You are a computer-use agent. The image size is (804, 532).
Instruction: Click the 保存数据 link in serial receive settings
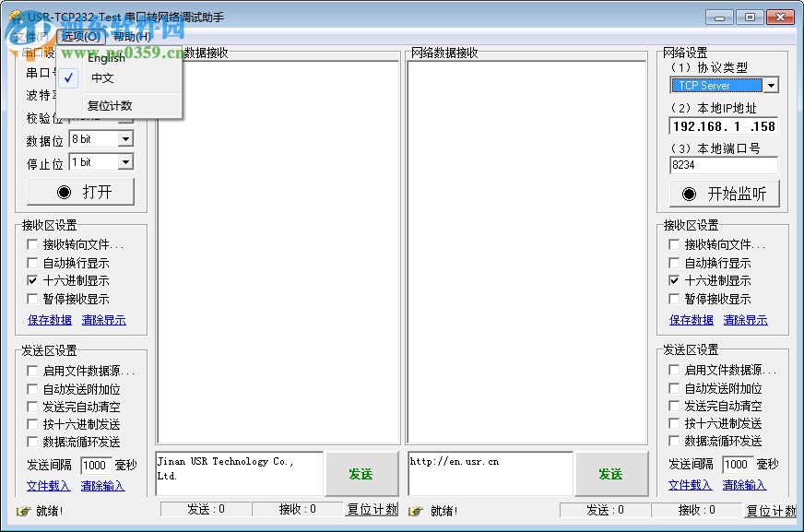click(x=48, y=319)
